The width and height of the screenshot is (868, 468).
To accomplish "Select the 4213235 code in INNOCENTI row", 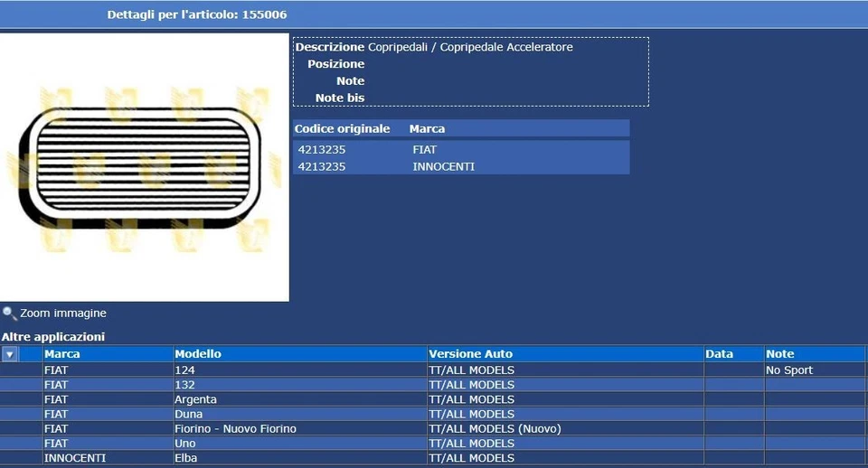I will (322, 166).
